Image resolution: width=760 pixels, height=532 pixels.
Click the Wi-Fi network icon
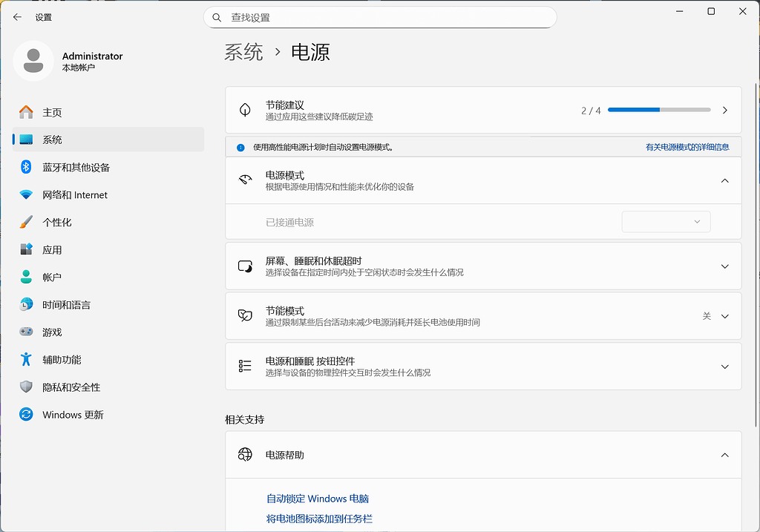point(26,195)
